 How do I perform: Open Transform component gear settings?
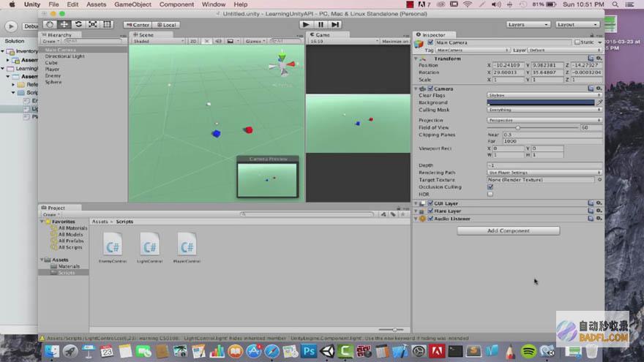(x=599, y=59)
